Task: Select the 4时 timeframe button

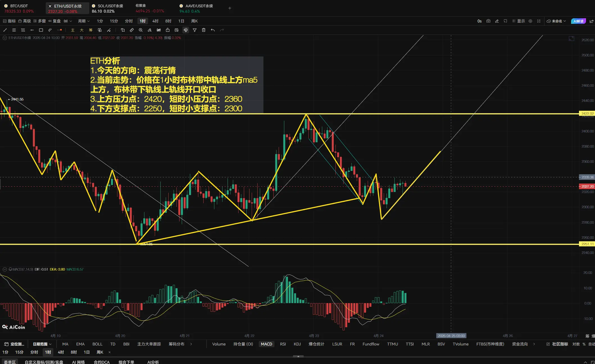Action: [155, 21]
